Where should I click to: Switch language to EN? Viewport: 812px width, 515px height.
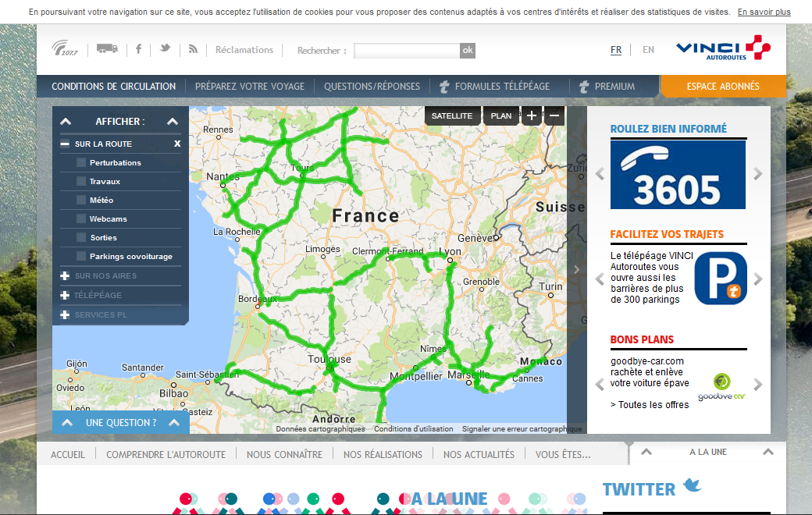click(648, 50)
